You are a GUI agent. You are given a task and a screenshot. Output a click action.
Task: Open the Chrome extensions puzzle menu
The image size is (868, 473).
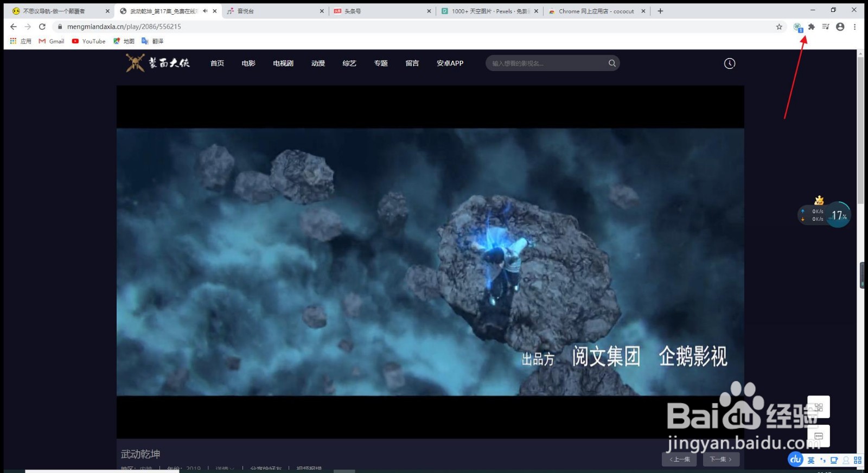pos(812,27)
